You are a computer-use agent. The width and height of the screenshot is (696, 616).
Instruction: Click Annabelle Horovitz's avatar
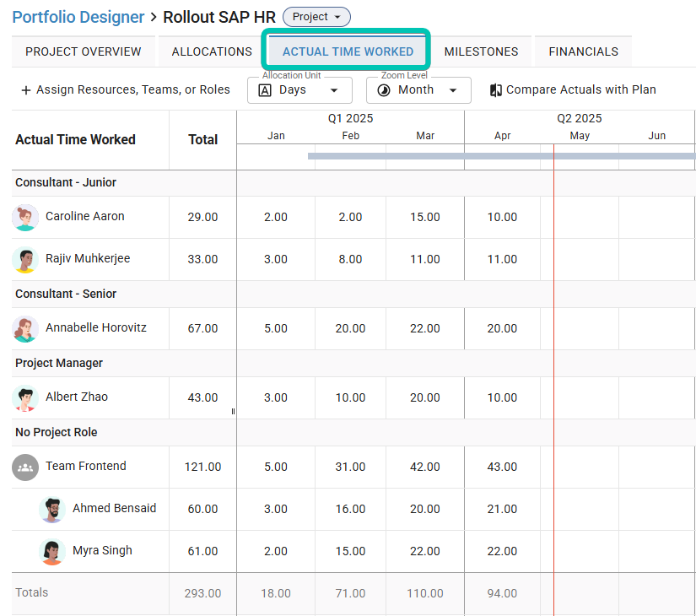coord(25,328)
